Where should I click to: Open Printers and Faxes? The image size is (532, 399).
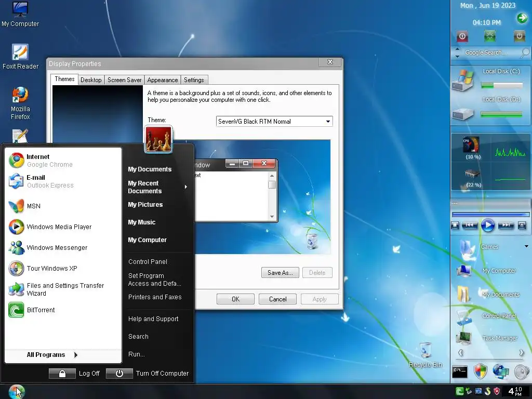pyautogui.click(x=155, y=297)
